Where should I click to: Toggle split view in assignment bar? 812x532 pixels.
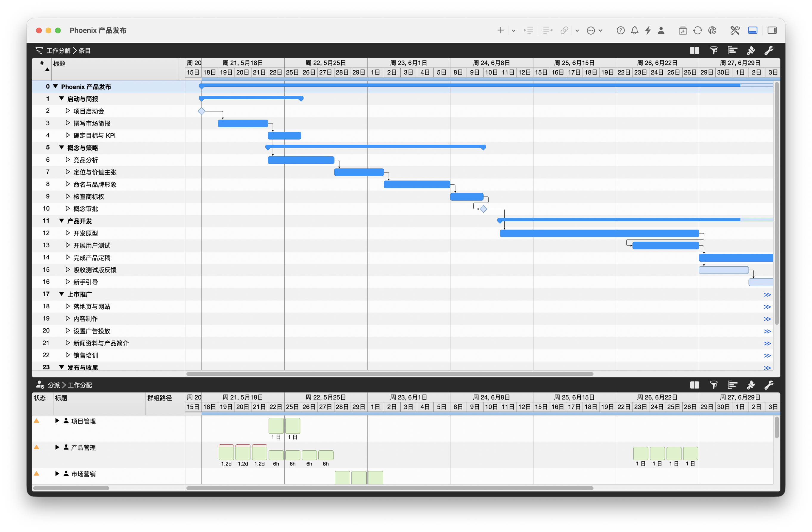(695, 385)
